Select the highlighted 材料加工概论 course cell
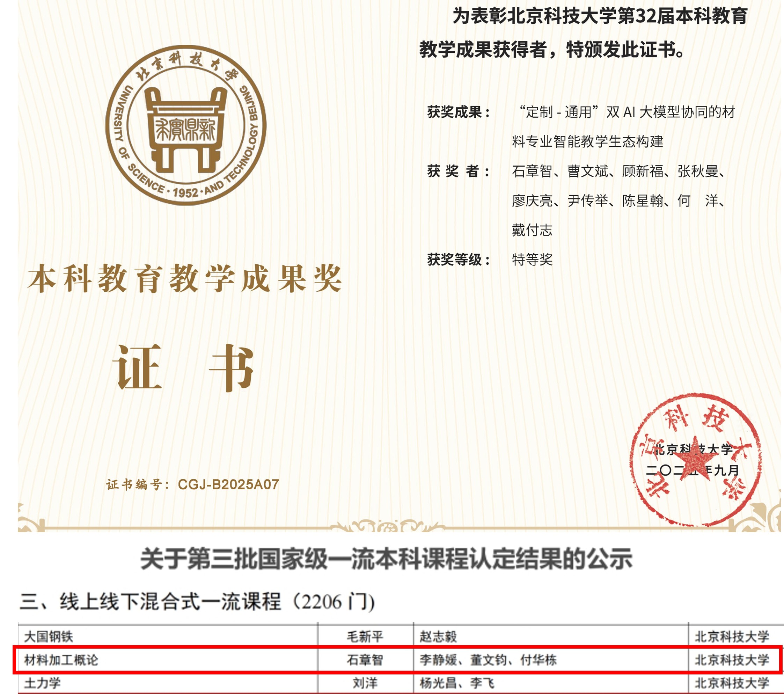 pos(61,660)
